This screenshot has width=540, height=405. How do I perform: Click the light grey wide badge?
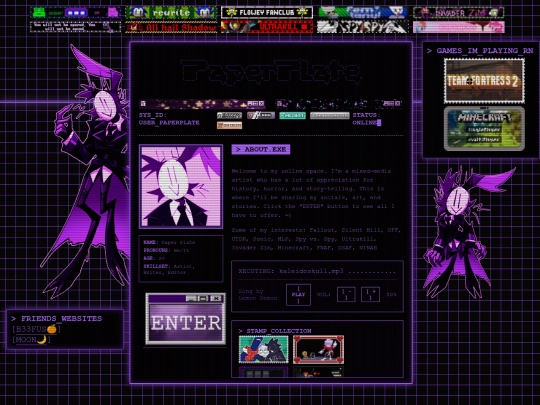click(x=330, y=115)
